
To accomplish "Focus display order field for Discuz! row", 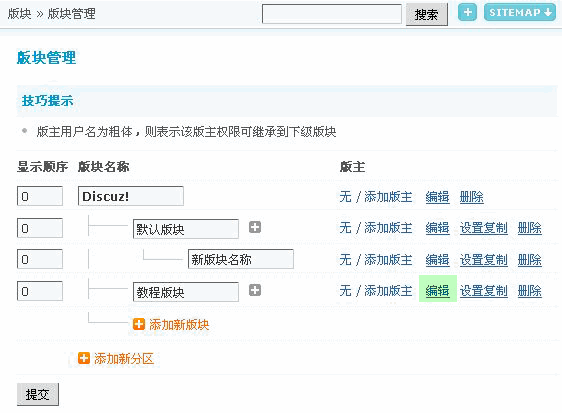I will (x=40, y=196).
